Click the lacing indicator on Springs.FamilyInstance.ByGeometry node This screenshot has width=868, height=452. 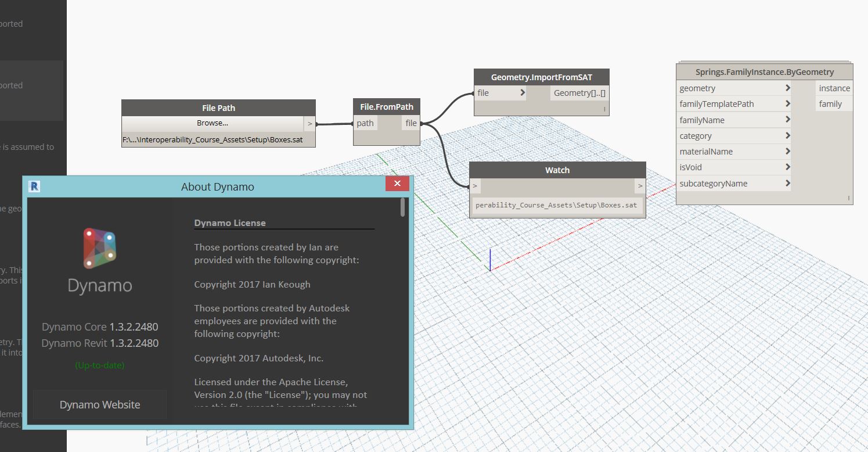pyautogui.click(x=848, y=198)
